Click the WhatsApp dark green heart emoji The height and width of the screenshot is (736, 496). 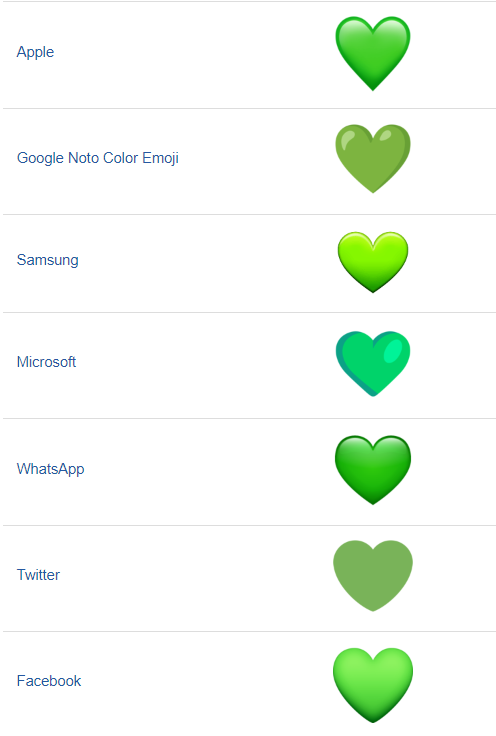click(x=373, y=470)
